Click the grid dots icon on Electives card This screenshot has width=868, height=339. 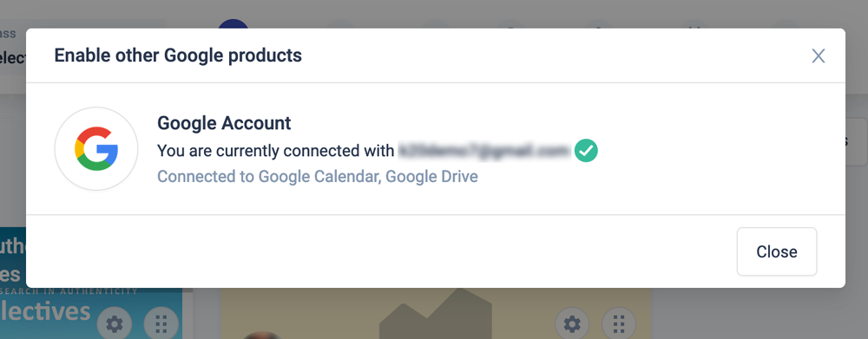161,323
